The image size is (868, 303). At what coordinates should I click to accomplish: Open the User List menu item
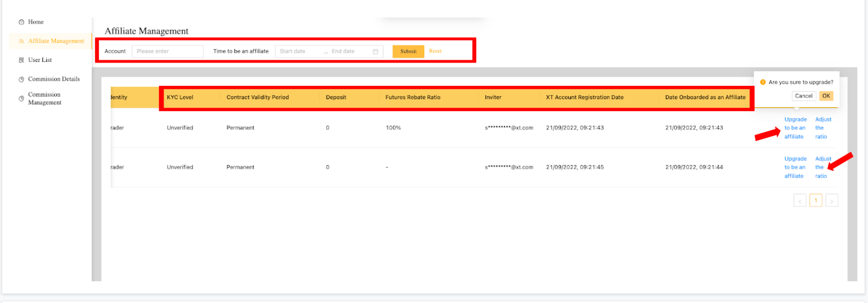tap(40, 60)
